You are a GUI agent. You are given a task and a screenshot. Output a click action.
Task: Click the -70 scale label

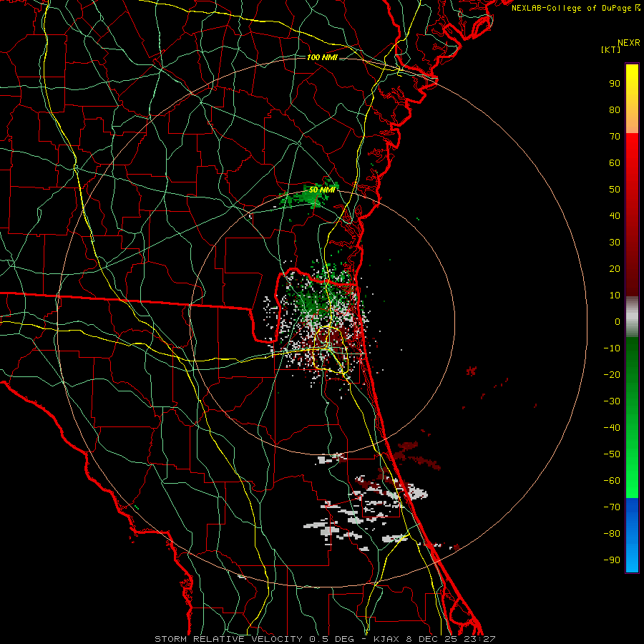click(x=612, y=507)
